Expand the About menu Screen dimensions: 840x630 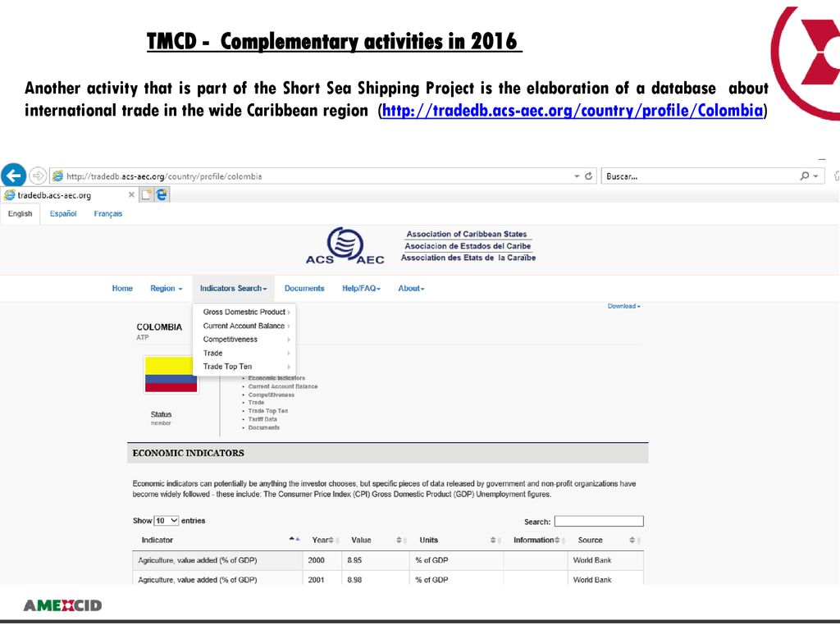pos(411,288)
